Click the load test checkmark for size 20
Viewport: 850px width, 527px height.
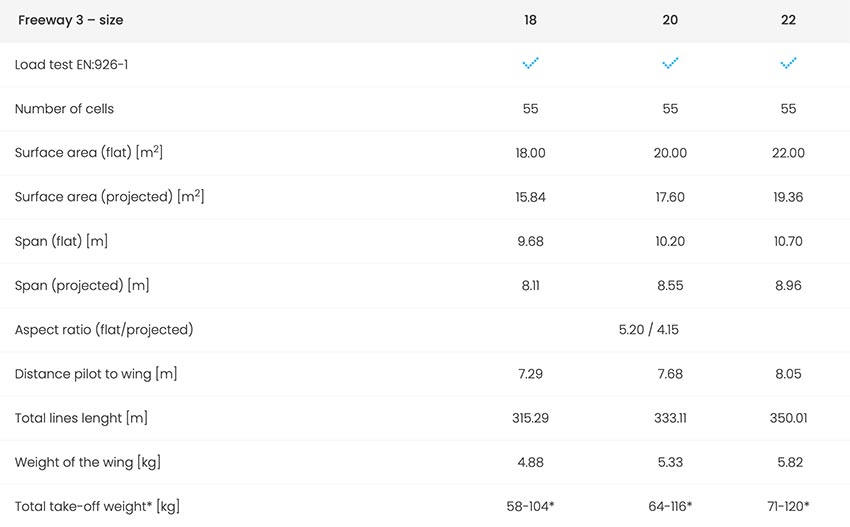(x=670, y=63)
